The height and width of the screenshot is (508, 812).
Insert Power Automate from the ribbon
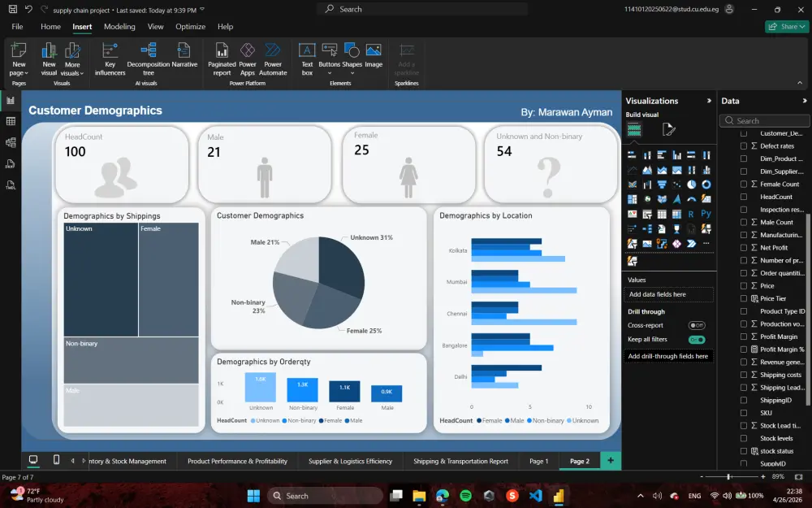[273, 59]
